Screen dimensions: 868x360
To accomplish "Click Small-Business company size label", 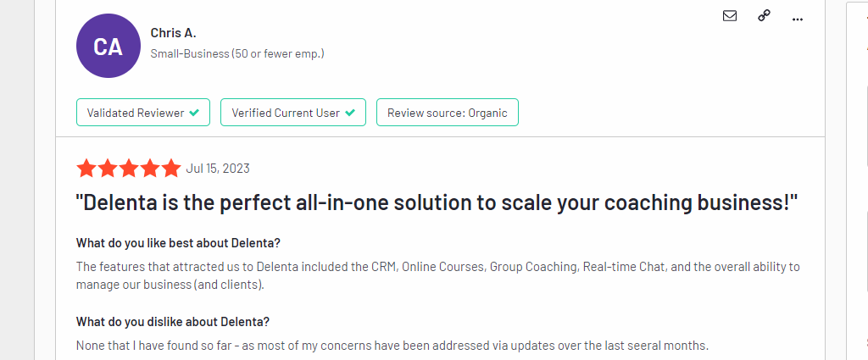I will tap(237, 53).
